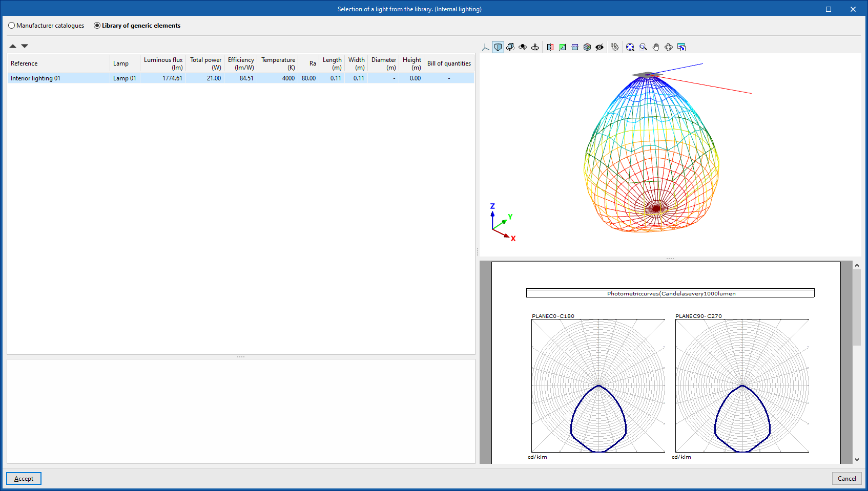Select the Interior lighting 01 row
The width and height of the screenshot is (868, 491).
pos(36,78)
